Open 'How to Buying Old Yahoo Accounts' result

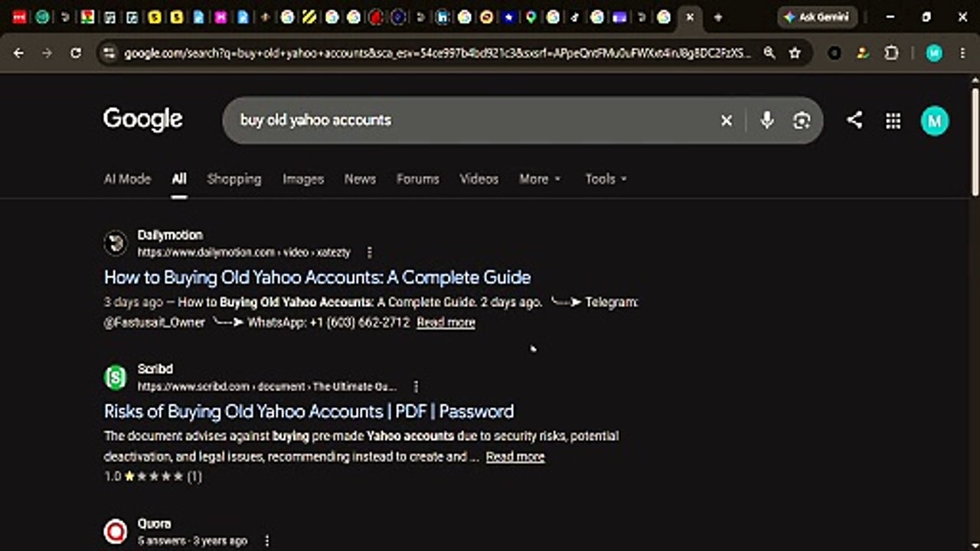317,277
